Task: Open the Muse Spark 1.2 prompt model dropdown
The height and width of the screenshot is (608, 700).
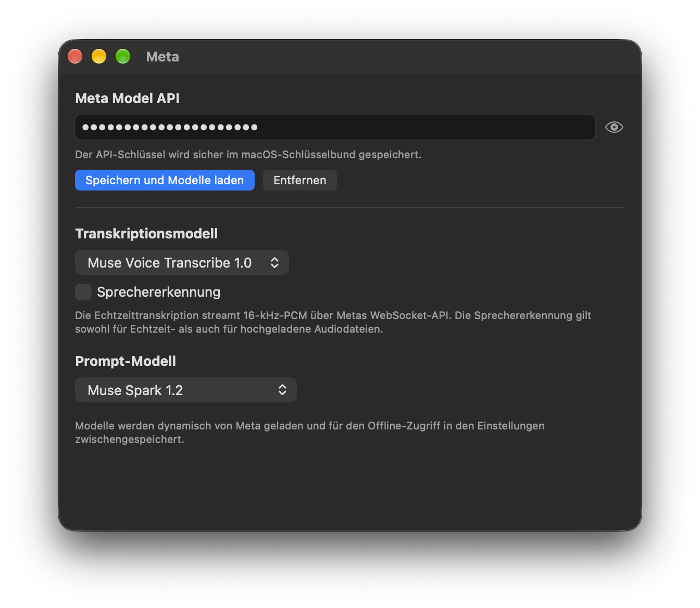Action: click(186, 390)
